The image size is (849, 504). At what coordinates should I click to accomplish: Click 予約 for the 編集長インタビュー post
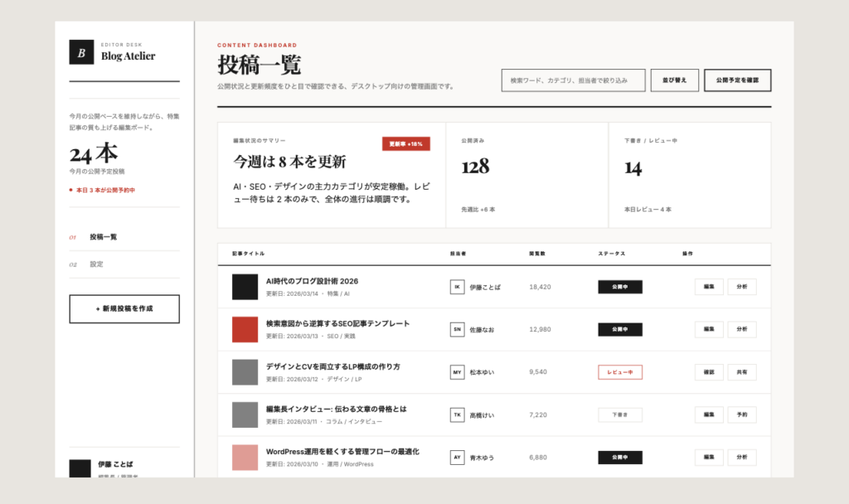click(x=741, y=414)
